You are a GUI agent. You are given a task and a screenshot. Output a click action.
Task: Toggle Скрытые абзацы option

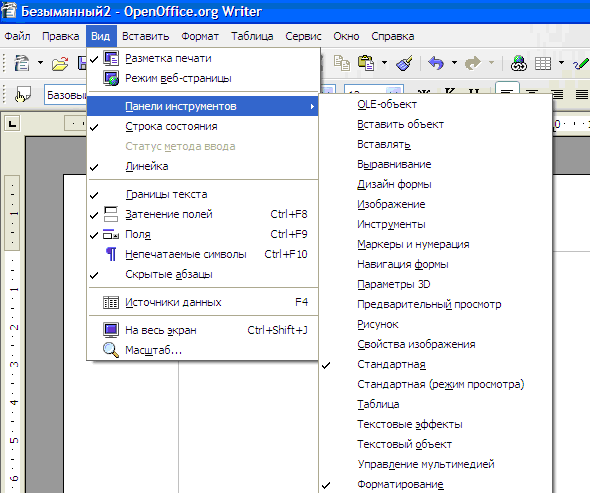click(203, 274)
